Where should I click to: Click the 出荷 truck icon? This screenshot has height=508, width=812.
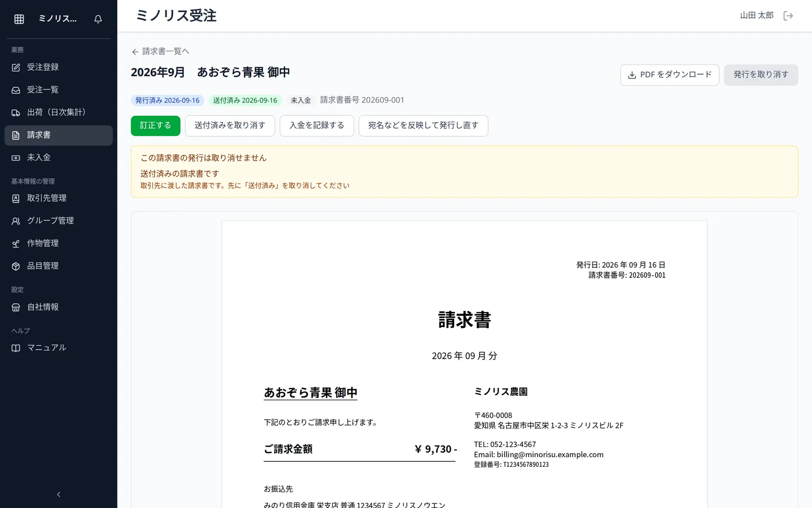16,113
